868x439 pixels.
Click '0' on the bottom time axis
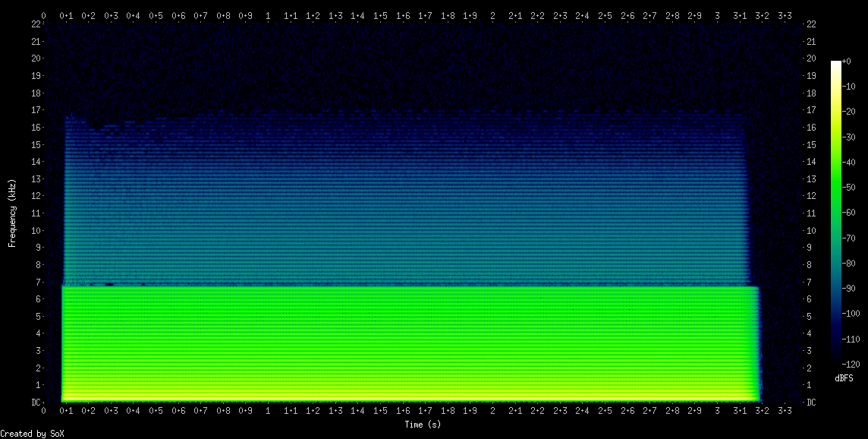pyautogui.click(x=44, y=411)
